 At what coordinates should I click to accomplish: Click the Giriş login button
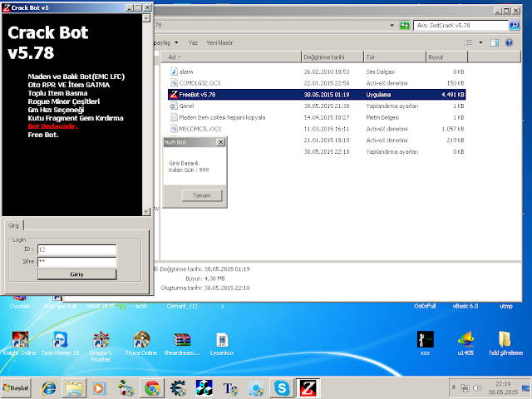click(77, 274)
